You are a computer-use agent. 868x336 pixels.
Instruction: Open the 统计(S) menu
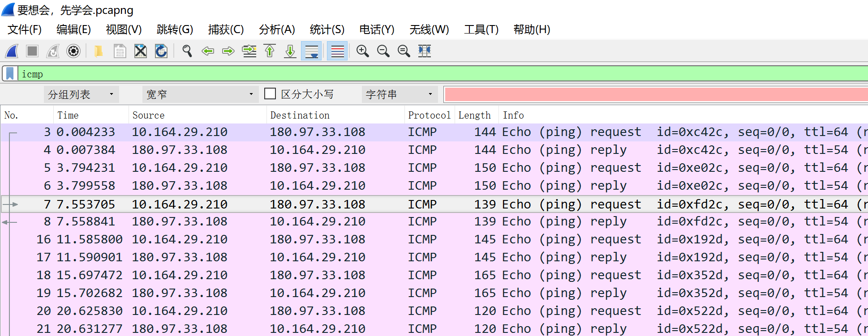[x=327, y=30]
